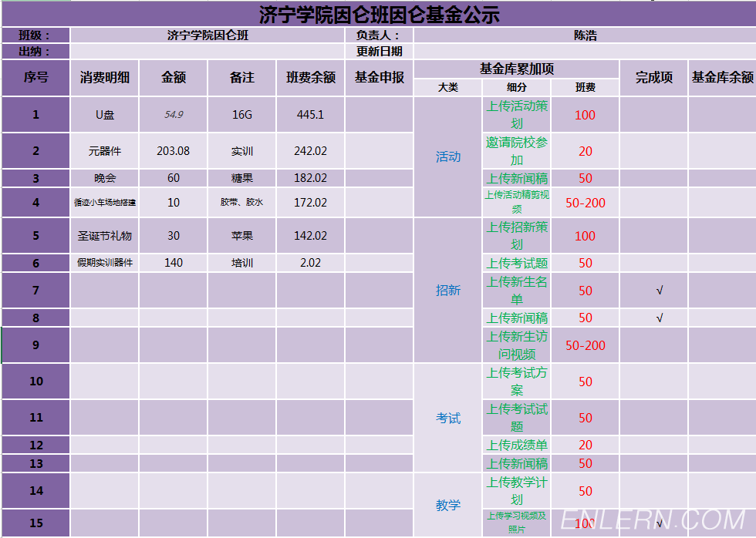Click the 消费明细 column header
This screenshot has height=538, width=756.
[105, 78]
